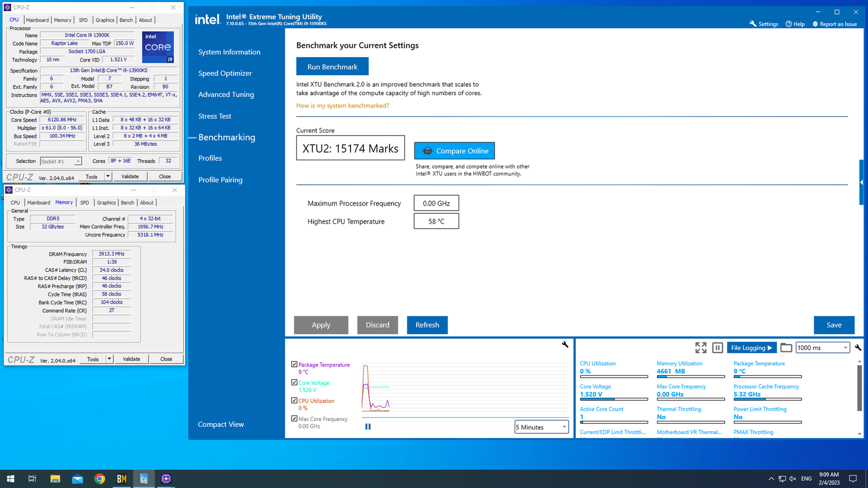
Task: Switch to Compact View
Action: coord(221,424)
